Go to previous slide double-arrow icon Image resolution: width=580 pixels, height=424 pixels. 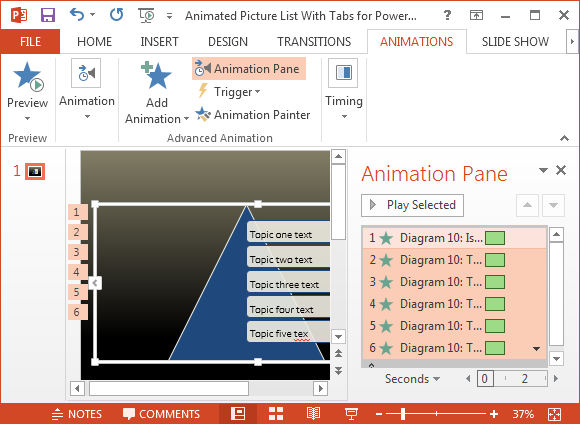[338, 353]
